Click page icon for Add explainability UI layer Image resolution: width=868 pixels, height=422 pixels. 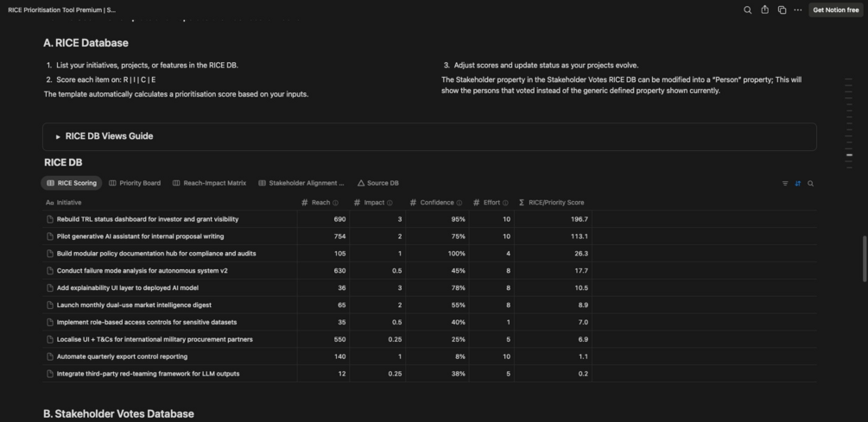pos(50,288)
